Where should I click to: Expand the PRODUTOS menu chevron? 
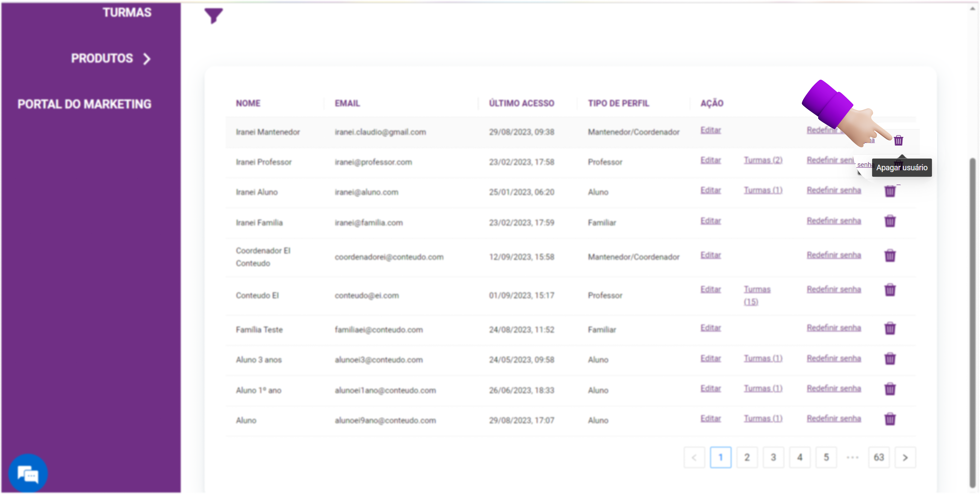147,58
